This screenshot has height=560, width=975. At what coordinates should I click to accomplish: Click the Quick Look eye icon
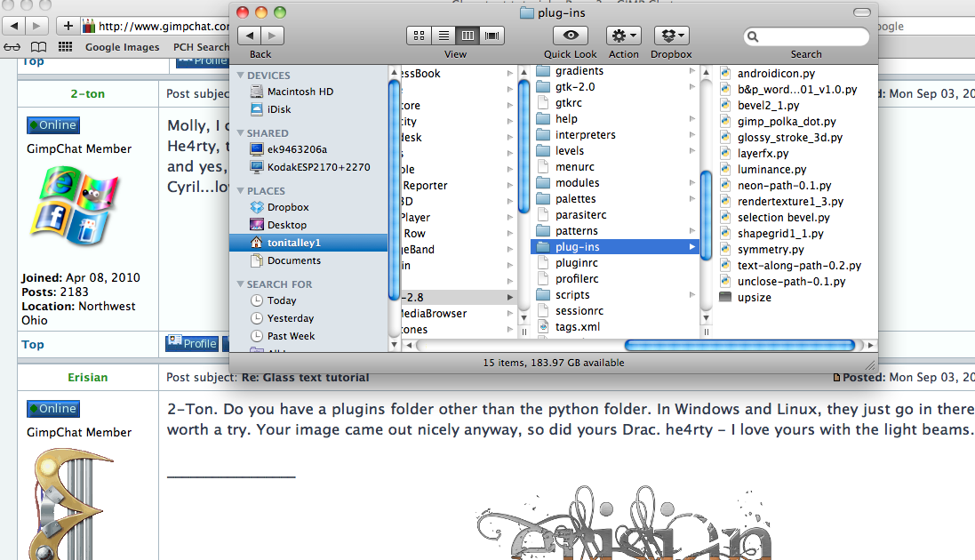point(570,36)
